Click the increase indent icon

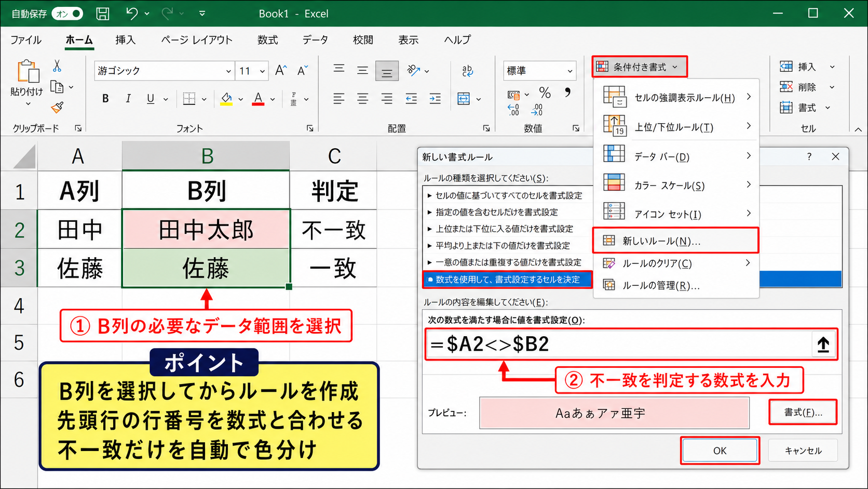click(435, 99)
